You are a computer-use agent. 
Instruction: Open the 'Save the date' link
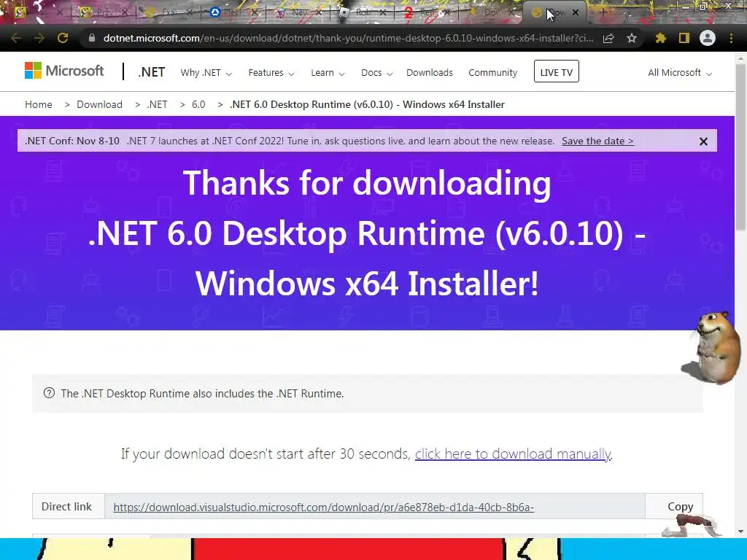coord(597,141)
